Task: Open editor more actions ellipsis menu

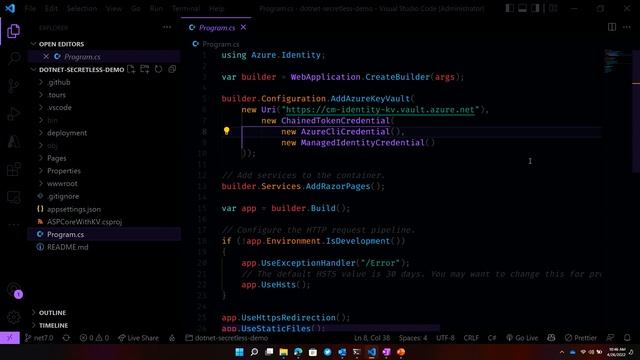Action: (627, 27)
